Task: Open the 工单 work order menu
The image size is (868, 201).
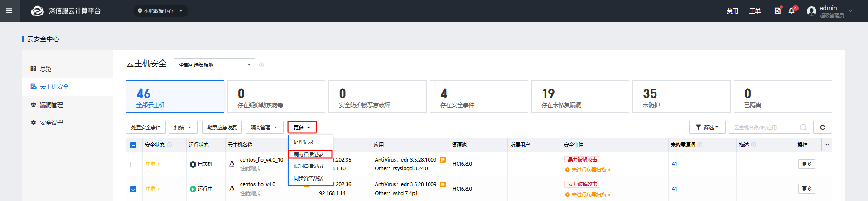Action: coord(755,11)
